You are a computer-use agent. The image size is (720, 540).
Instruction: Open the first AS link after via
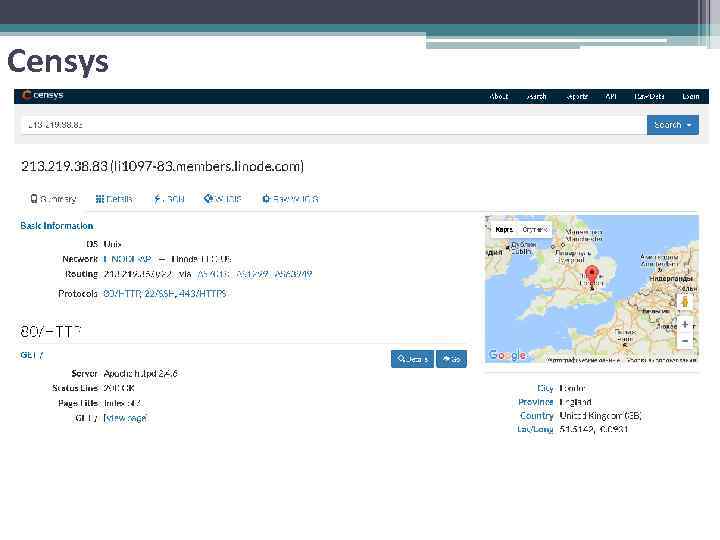213,274
